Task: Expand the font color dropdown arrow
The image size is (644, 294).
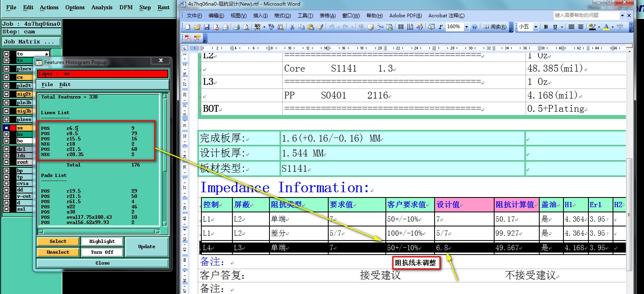Action: pyautogui.click(x=613, y=27)
